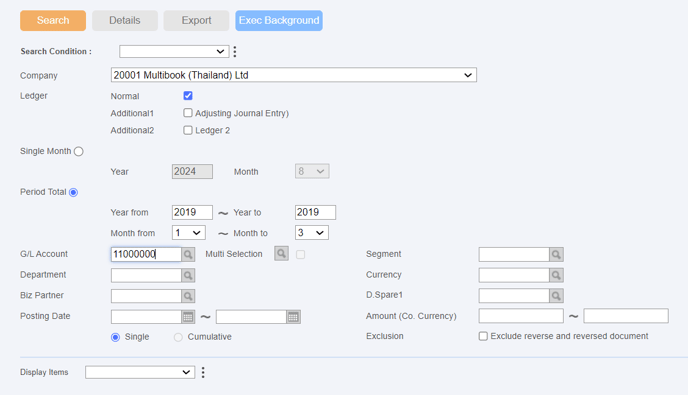Select the Period Total radio button
The width and height of the screenshot is (688, 395).
click(x=73, y=192)
